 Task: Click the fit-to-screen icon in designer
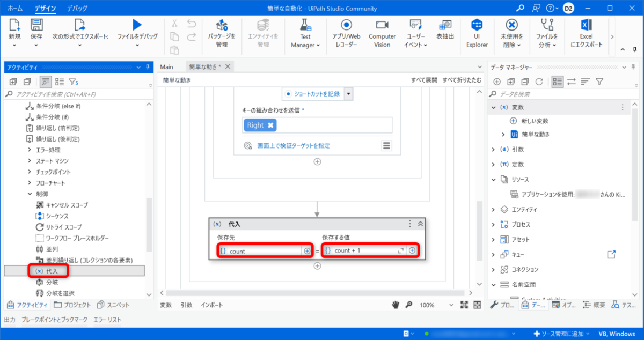click(x=464, y=305)
